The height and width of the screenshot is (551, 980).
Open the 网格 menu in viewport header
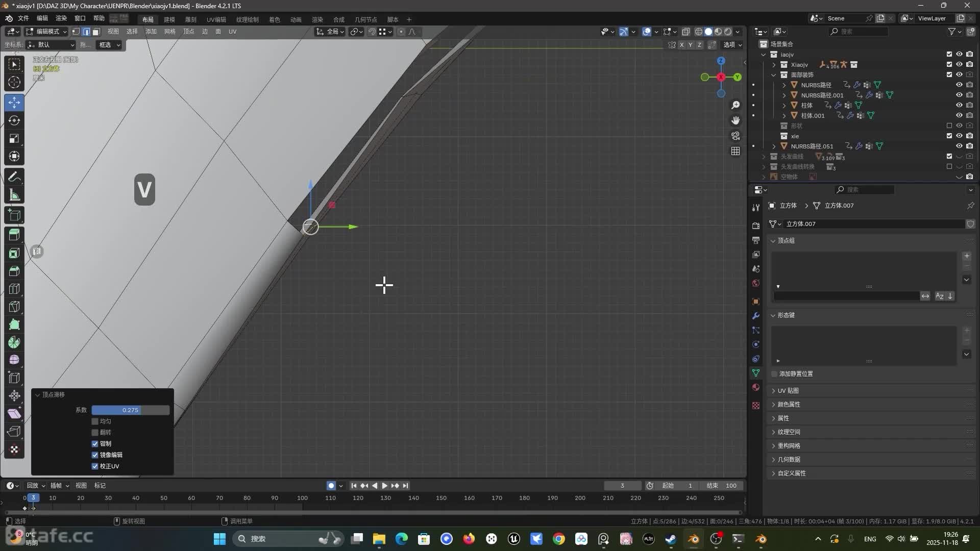170,32
